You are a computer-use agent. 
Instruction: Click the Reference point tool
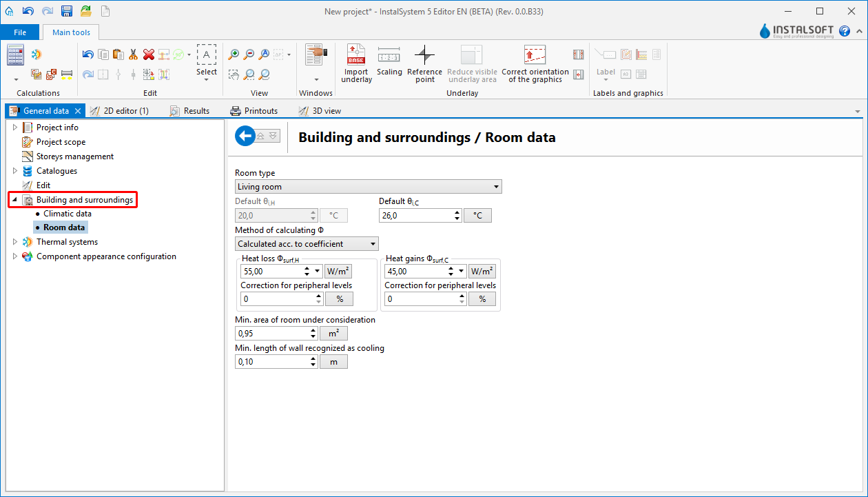point(424,55)
